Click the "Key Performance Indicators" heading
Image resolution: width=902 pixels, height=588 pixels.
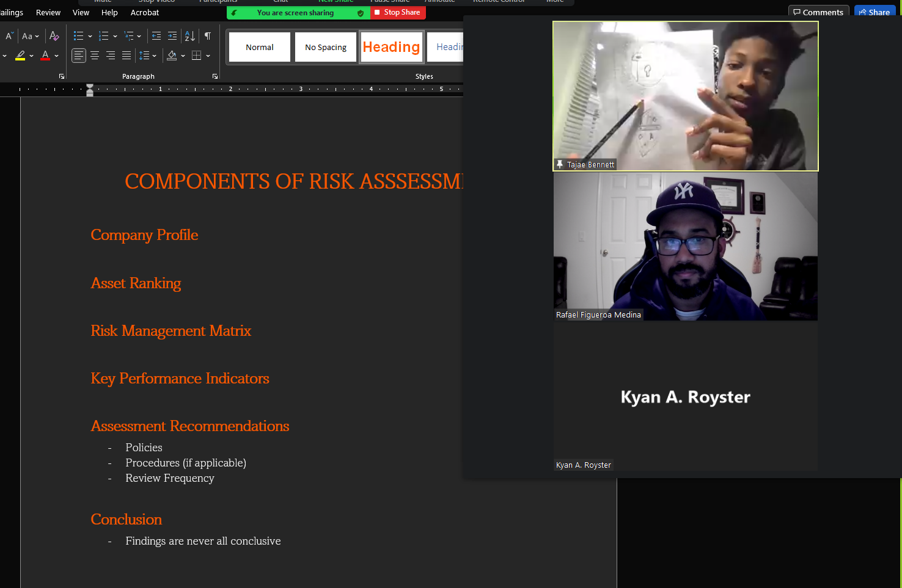180,379
